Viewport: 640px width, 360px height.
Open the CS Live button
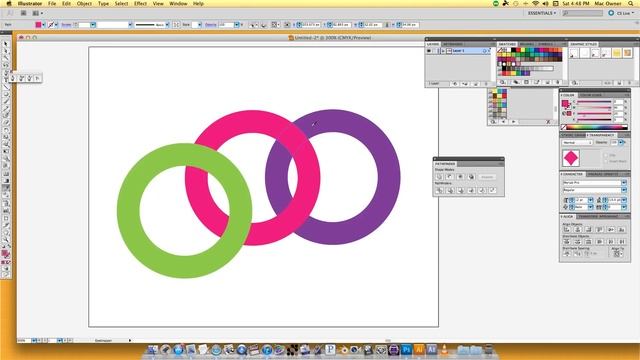(621, 13)
